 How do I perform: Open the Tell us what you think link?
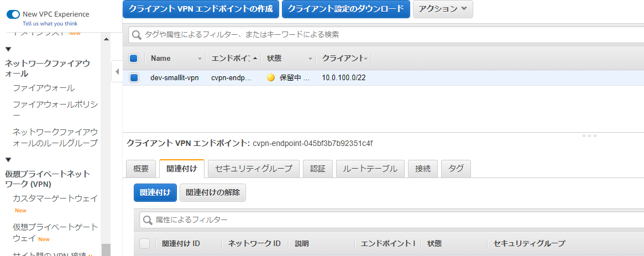click(50, 24)
